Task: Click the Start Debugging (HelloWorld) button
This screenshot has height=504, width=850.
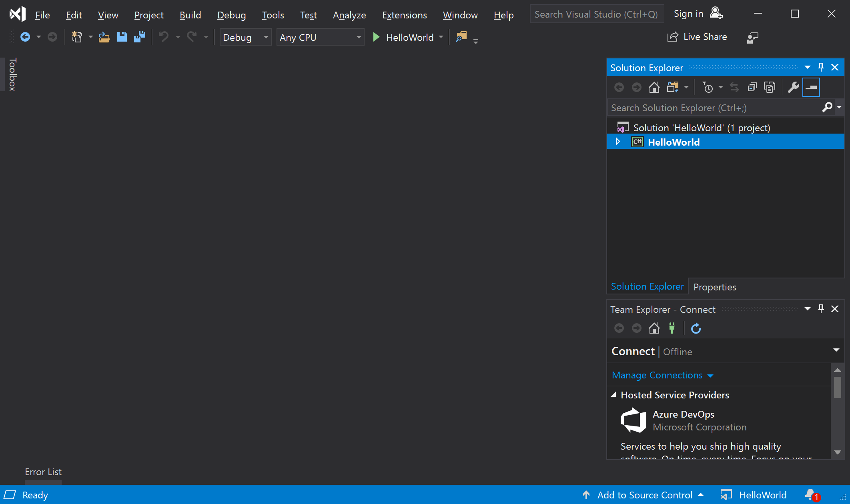Action: click(402, 37)
